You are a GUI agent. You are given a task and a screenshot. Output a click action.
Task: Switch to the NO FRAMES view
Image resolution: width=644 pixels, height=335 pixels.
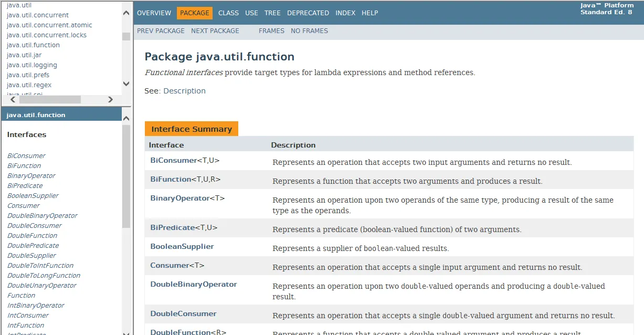309,31
